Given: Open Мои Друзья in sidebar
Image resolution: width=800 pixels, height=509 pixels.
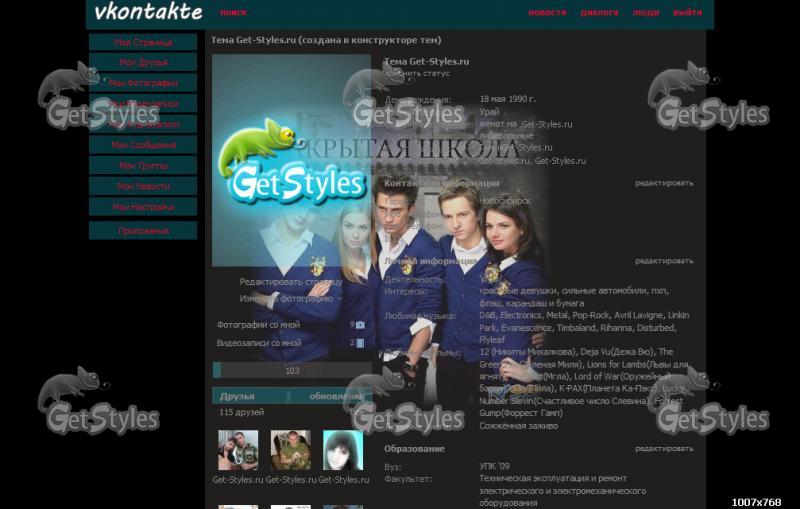Looking at the screenshot, I should pyautogui.click(x=143, y=62).
